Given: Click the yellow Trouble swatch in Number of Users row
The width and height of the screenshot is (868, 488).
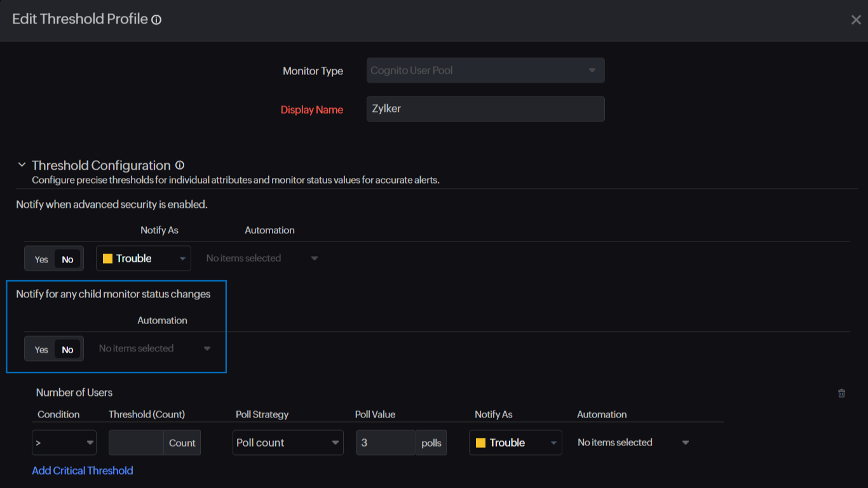Looking at the screenshot, I should [x=481, y=443].
